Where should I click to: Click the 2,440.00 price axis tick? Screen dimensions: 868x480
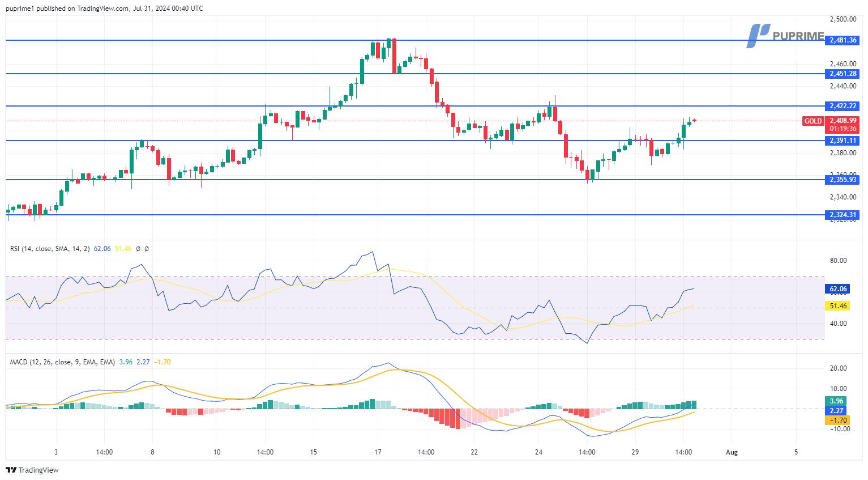point(843,86)
